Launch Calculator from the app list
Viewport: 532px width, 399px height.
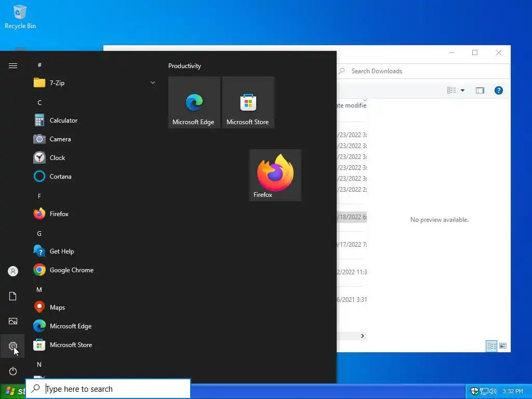(95, 121)
